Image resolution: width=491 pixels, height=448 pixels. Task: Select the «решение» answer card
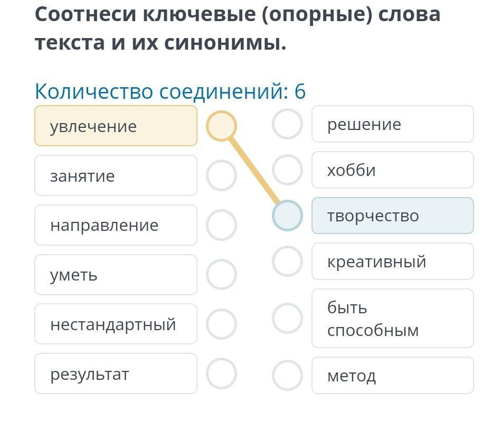click(x=392, y=124)
